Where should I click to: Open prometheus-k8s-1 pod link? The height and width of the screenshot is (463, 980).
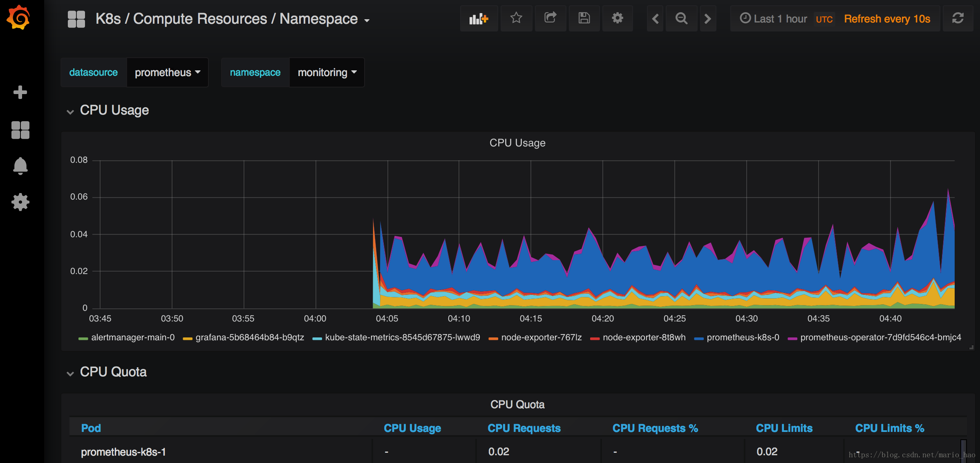(x=123, y=452)
